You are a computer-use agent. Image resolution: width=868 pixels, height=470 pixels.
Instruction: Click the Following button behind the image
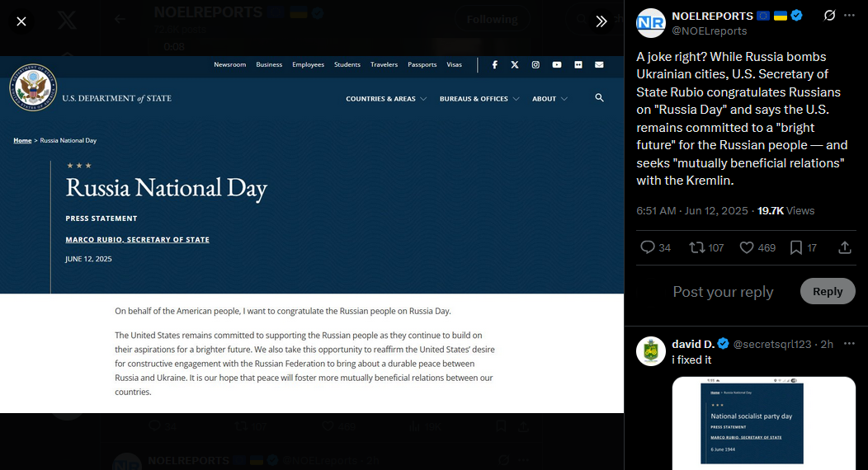click(x=492, y=19)
